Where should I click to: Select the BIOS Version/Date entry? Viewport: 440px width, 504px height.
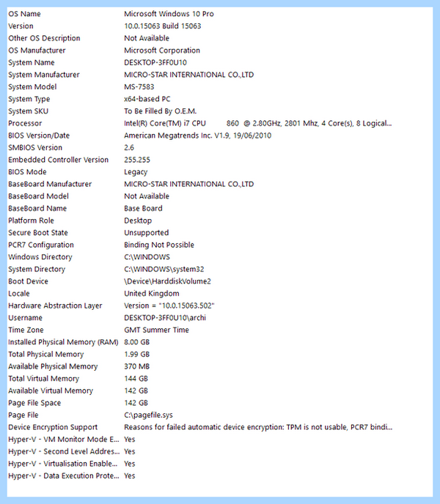click(x=220, y=136)
